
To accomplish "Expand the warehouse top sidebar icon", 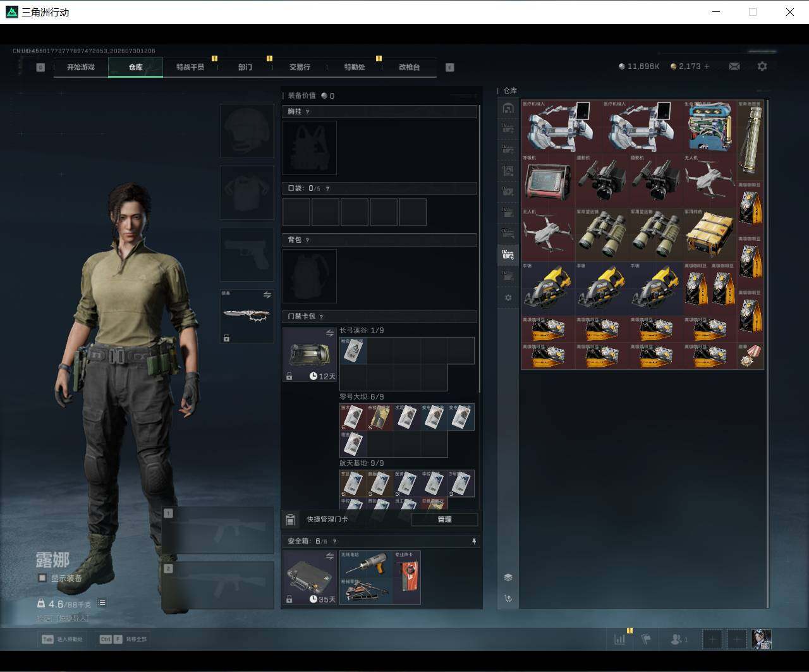I will [508, 108].
